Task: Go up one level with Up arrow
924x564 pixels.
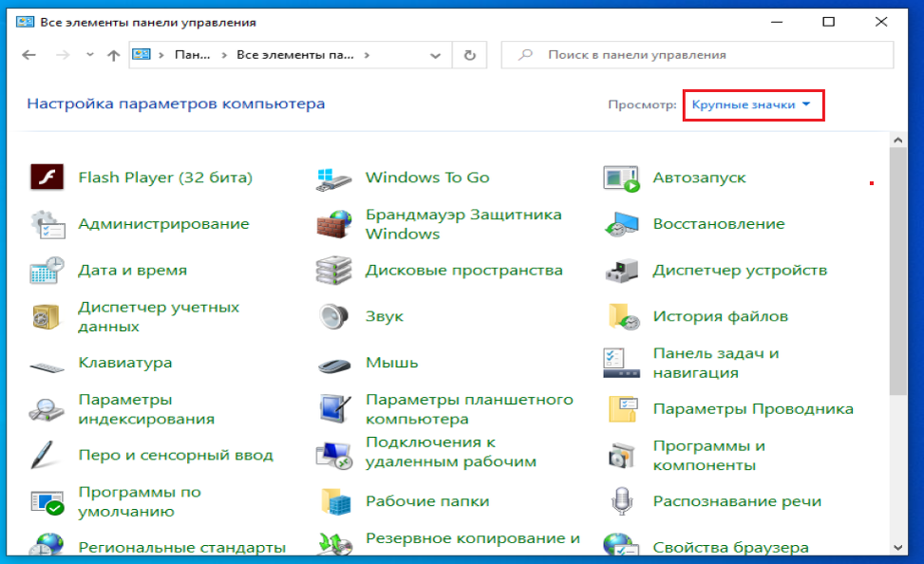Action: point(113,55)
